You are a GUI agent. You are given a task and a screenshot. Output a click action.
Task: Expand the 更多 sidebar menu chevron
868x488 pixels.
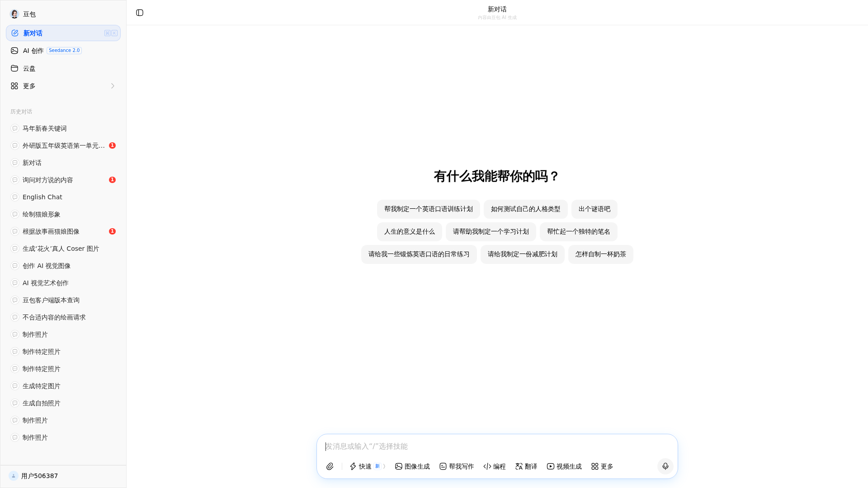[x=113, y=86]
